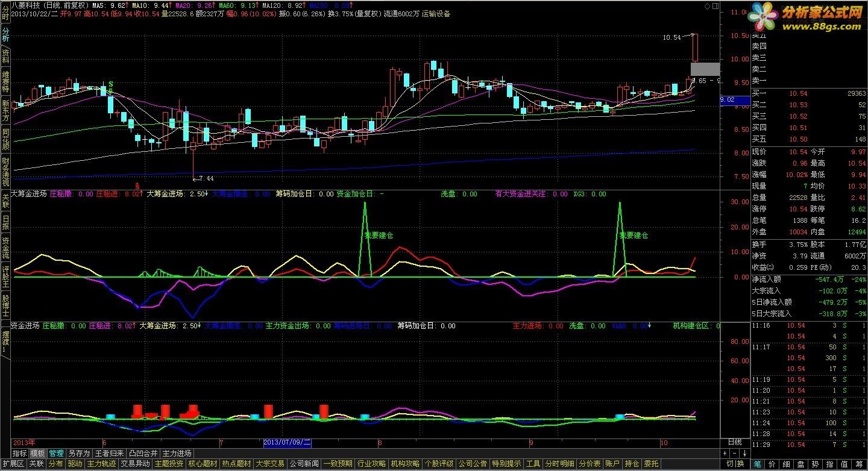The image size is (868, 471).
Task: Click 关联 in bottom bar
Action: tap(36, 464)
